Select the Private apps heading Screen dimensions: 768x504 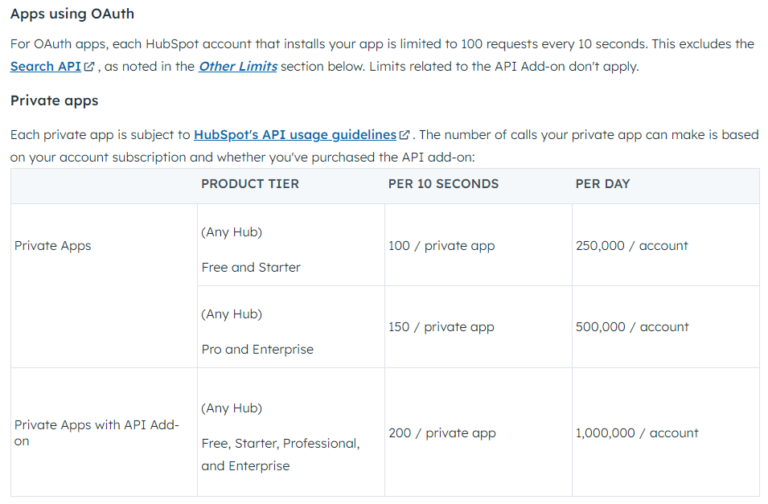coord(54,100)
